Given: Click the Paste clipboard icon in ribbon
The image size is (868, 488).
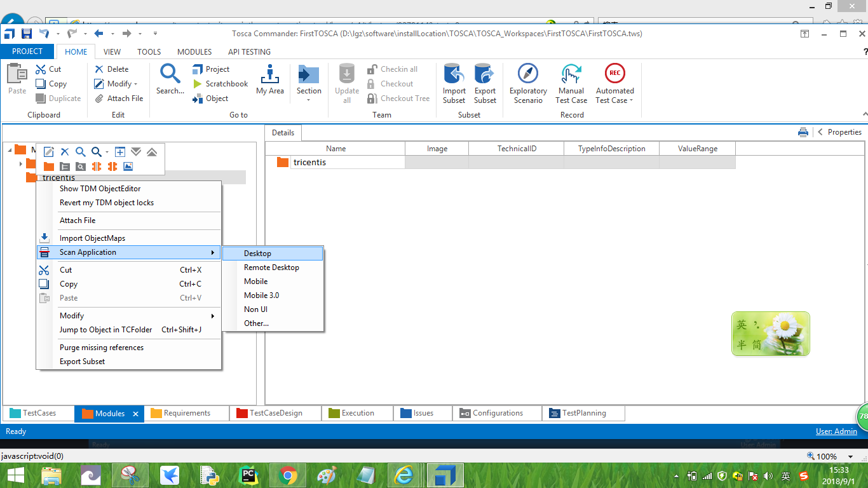Looking at the screenshot, I should coord(17,74).
